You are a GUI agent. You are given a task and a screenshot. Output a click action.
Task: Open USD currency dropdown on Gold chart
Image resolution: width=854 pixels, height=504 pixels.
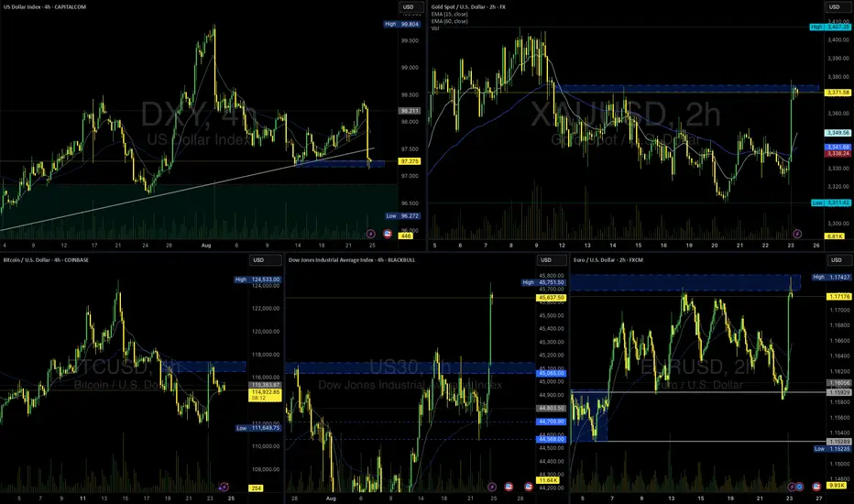839,7
